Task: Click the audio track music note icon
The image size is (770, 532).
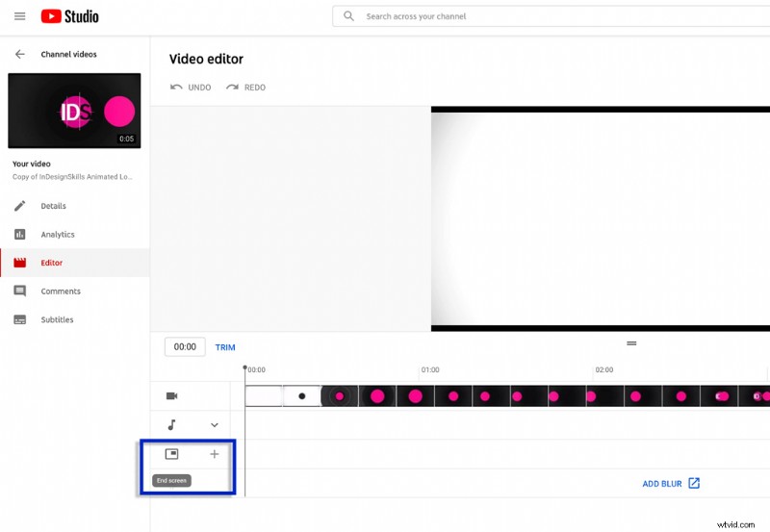Action: tap(172, 425)
